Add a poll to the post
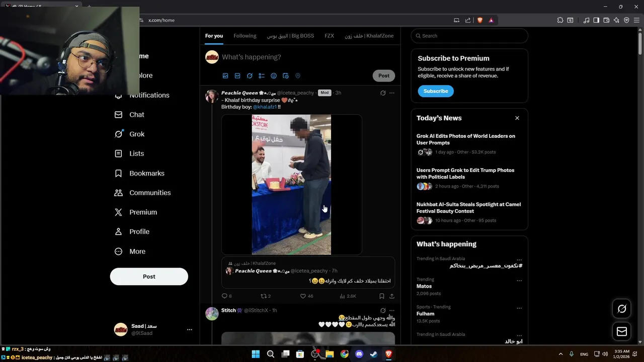Screen dimensions: 644x362 pyautogui.click(x=262, y=76)
